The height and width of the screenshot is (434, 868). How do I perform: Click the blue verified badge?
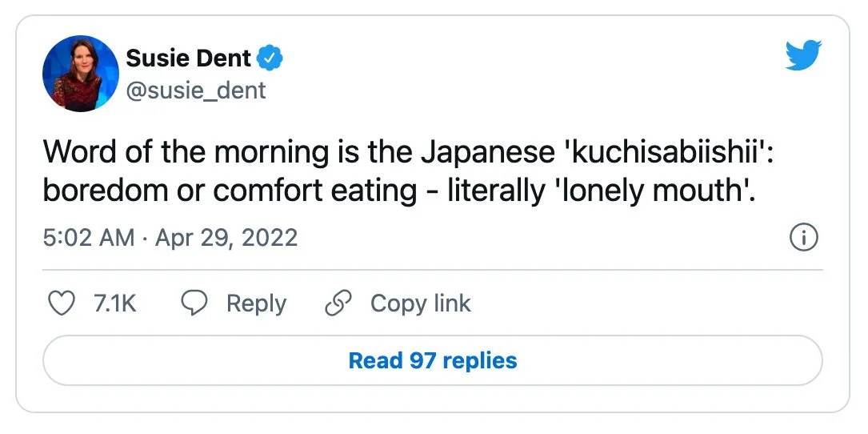point(271,58)
